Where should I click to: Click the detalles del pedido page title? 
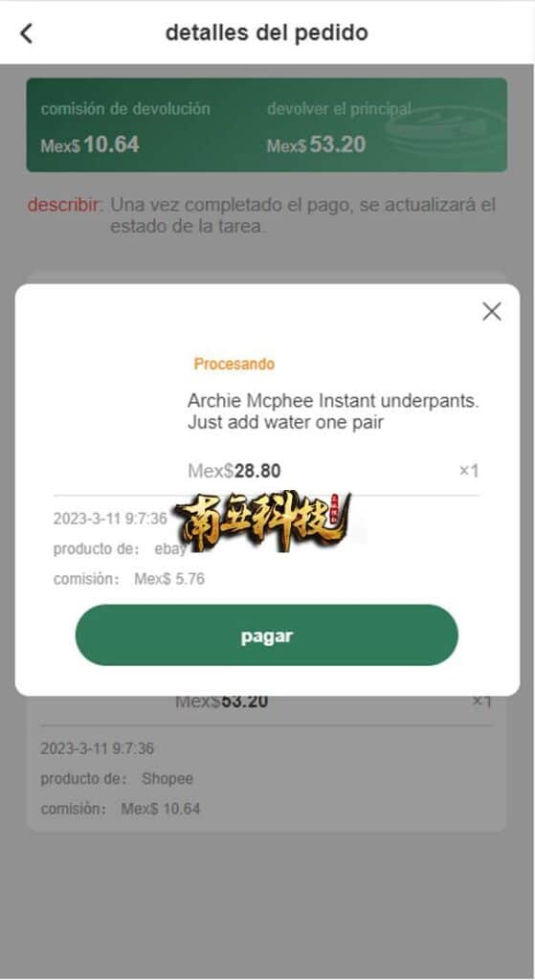pyautogui.click(x=267, y=33)
